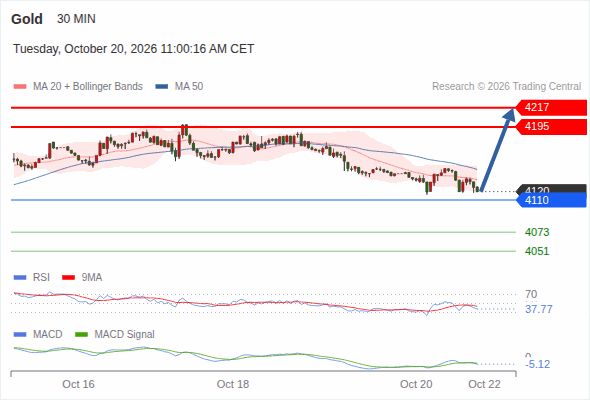Click the 4073 support level label
590x400 pixels.
[537, 232]
